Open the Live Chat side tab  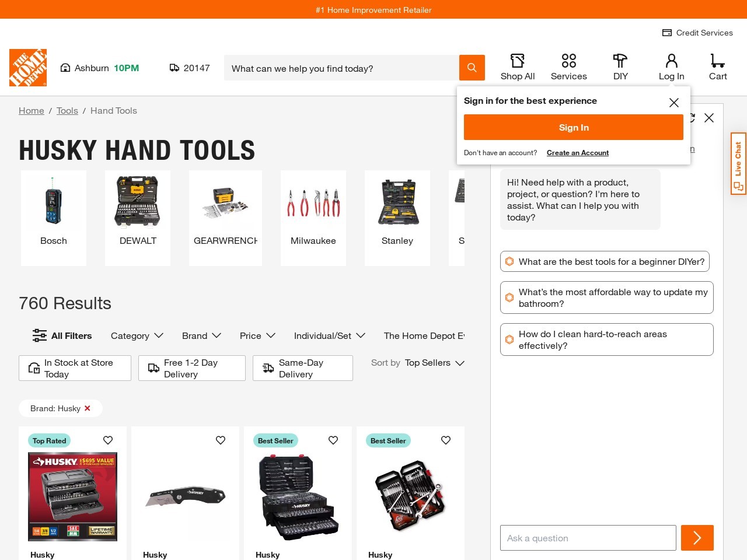[x=738, y=164]
